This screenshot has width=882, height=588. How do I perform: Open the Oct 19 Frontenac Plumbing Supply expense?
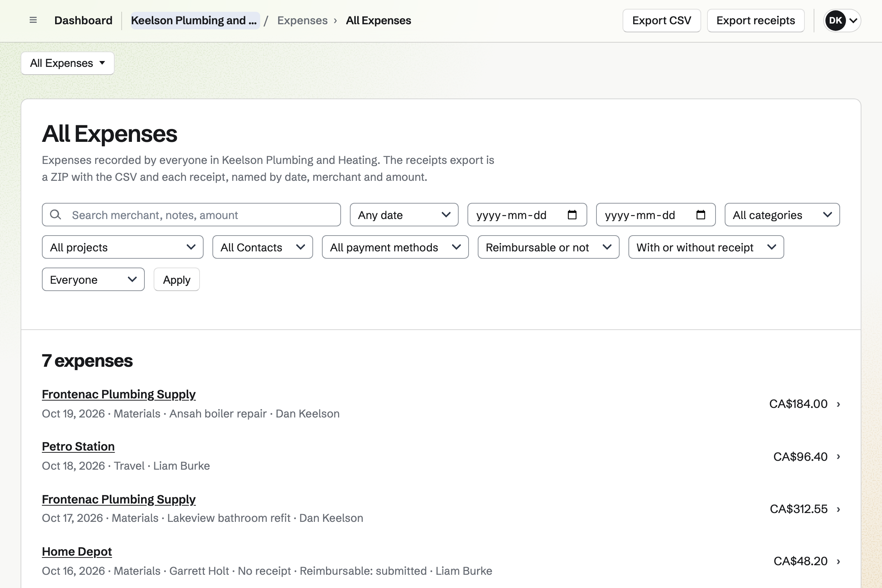[118, 394]
